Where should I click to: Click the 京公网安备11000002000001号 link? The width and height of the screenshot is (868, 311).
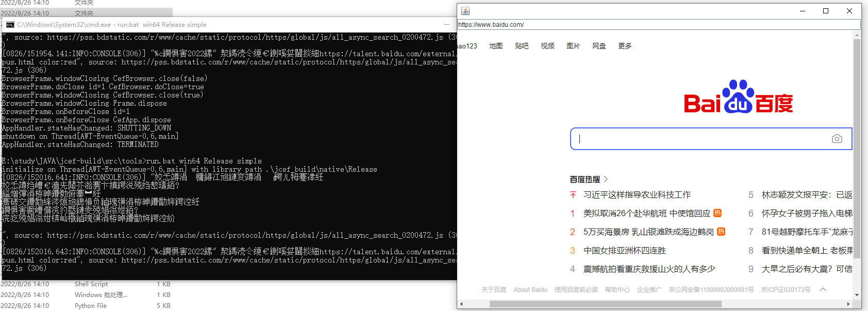[x=711, y=290]
